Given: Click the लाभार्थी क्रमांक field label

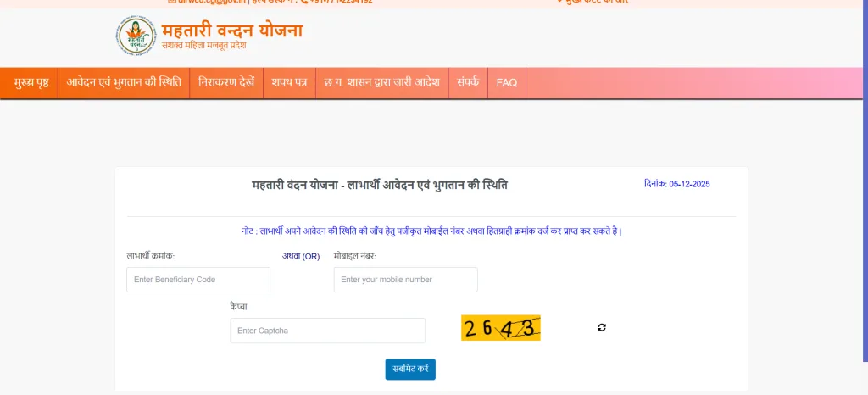Looking at the screenshot, I should point(151,256).
